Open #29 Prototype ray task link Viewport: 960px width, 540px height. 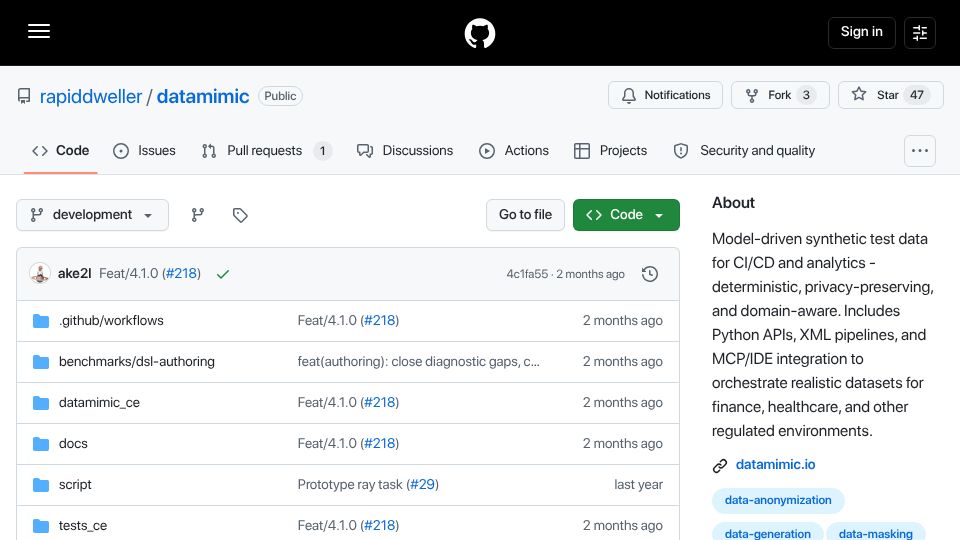(x=422, y=485)
